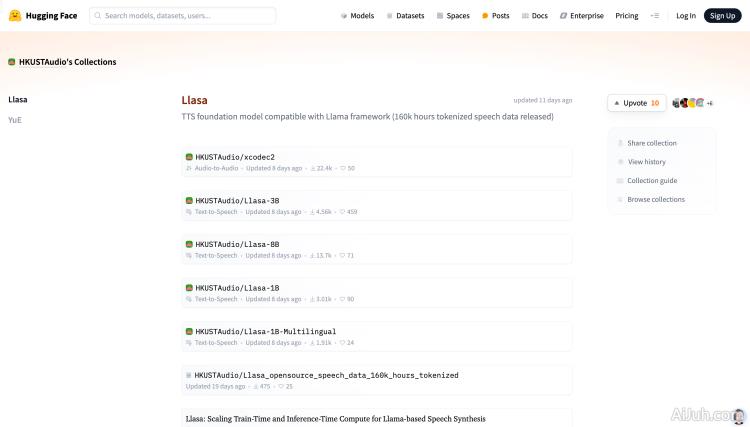
Task: Click the Pricing link
Action: pos(626,16)
